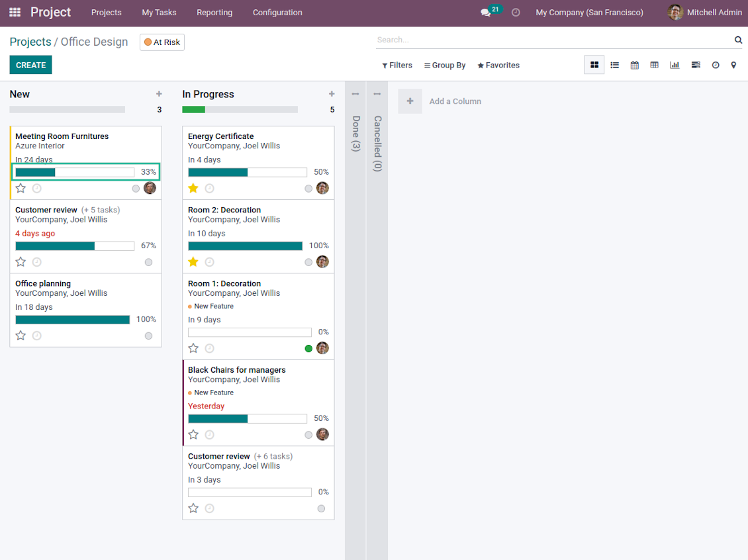Expand the folded Cancelled (0) column

tap(377, 143)
